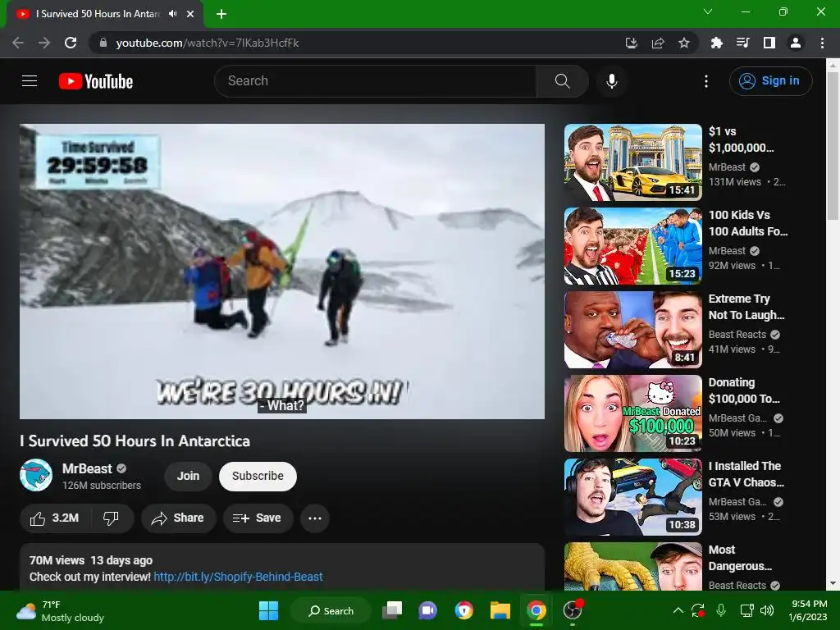Open YouTube settings three-dot menu
840x630 pixels.
tap(706, 81)
